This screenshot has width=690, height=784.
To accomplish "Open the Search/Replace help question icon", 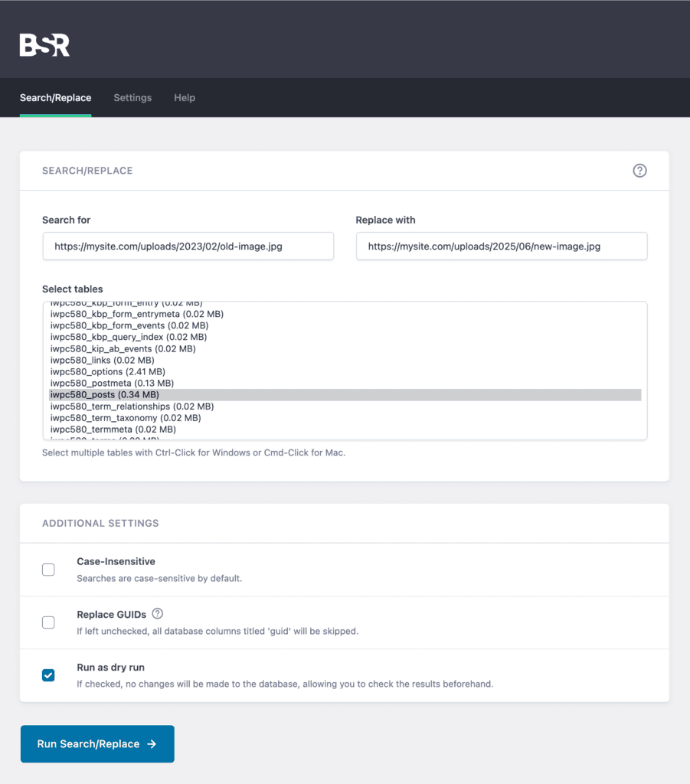I will (639, 171).
